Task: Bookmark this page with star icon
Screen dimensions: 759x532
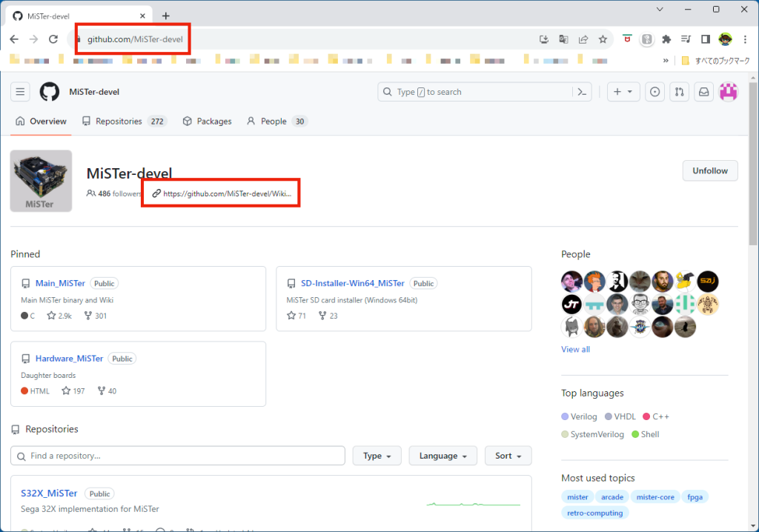Action: pos(603,39)
